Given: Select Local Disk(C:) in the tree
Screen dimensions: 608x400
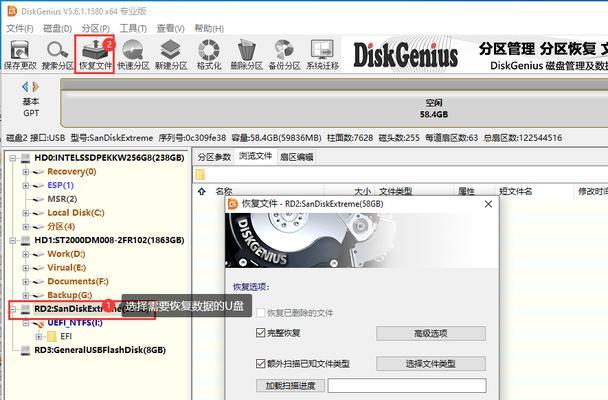Looking at the screenshot, I should point(76,213).
